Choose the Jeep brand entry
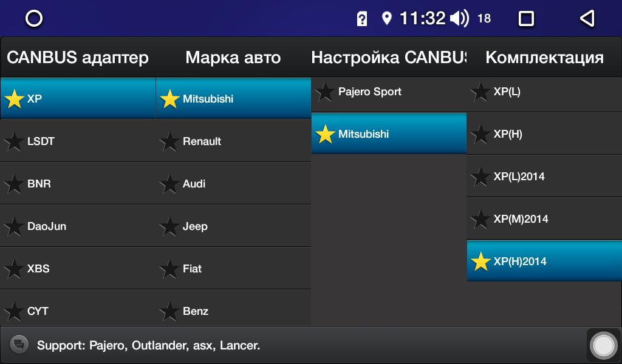Image resolution: width=622 pixels, height=364 pixels. pos(233,226)
